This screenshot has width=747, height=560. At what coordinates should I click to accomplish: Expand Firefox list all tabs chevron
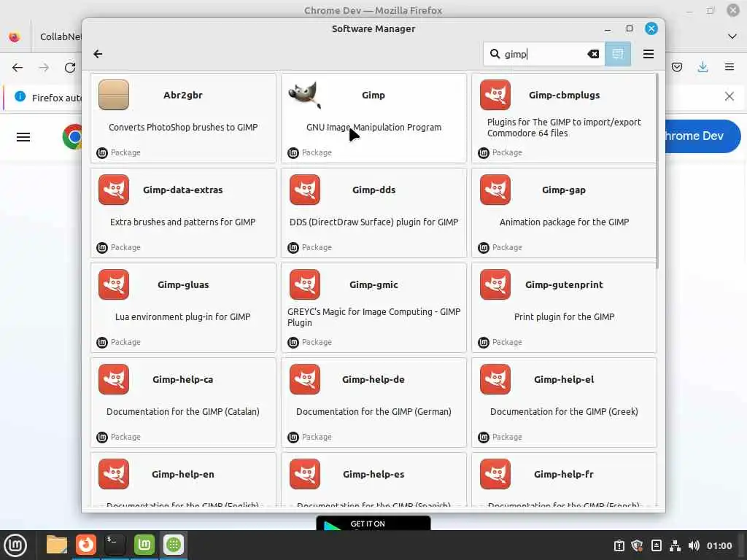(x=732, y=36)
